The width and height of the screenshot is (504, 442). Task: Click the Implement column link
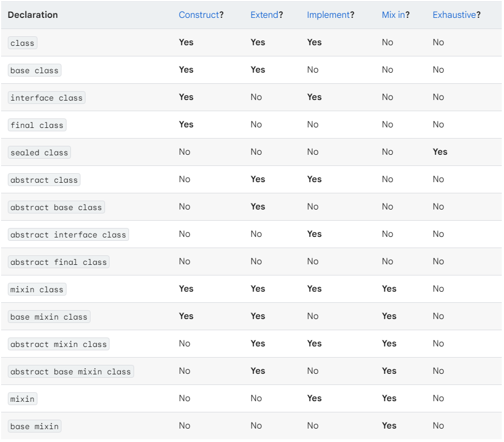click(x=328, y=15)
